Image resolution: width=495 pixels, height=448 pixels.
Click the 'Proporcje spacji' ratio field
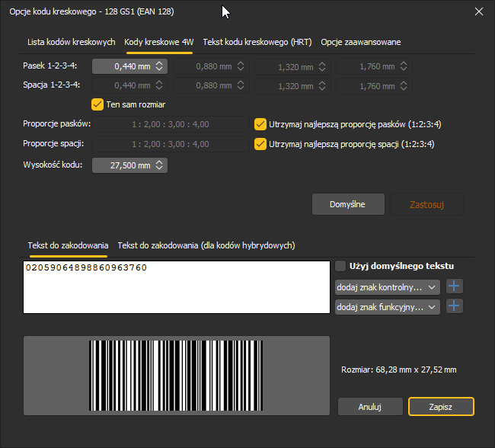click(171, 144)
